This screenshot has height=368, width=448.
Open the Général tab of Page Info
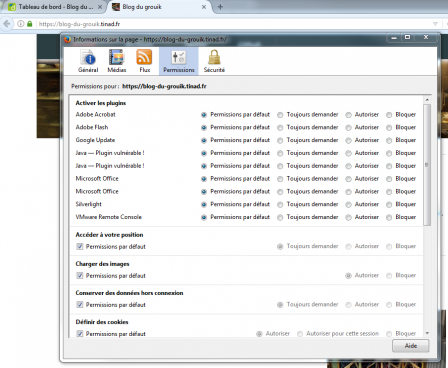point(88,61)
